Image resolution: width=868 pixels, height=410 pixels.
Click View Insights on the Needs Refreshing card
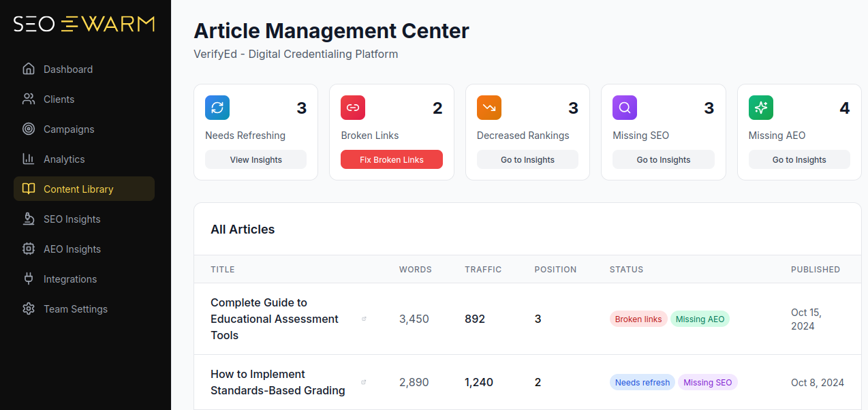pos(255,159)
